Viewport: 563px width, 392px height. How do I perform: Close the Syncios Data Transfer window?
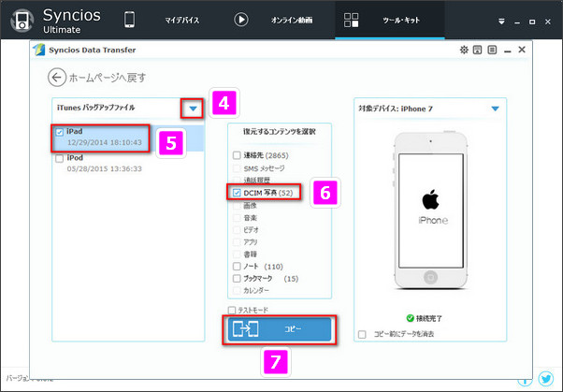pyautogui.click(x=522, y=50)
